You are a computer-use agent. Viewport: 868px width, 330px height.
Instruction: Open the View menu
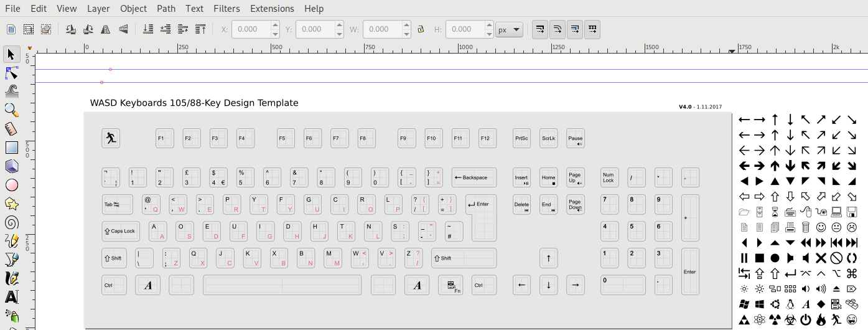[67, 9]
